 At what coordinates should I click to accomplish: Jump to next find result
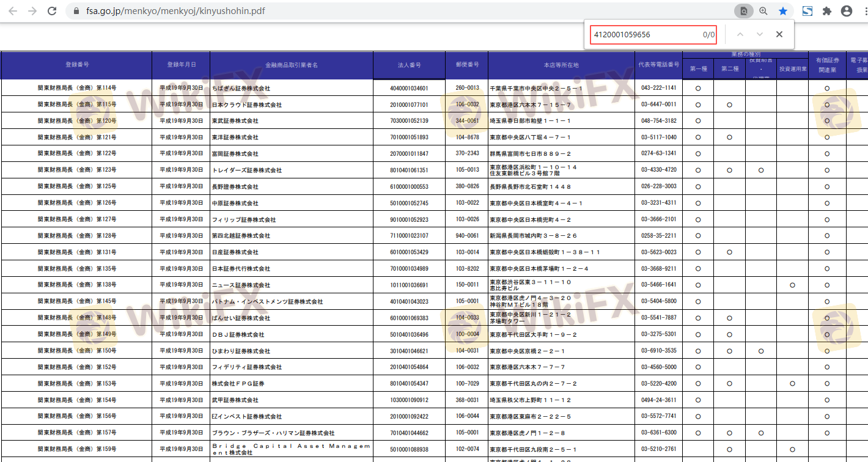point(760,34)
